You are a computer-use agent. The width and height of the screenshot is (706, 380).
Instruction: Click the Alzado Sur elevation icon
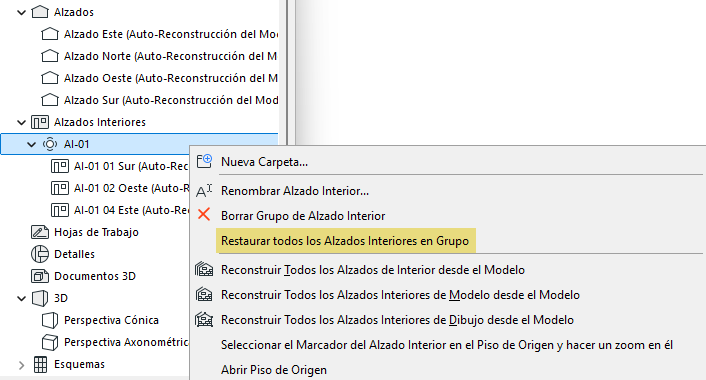50,100
